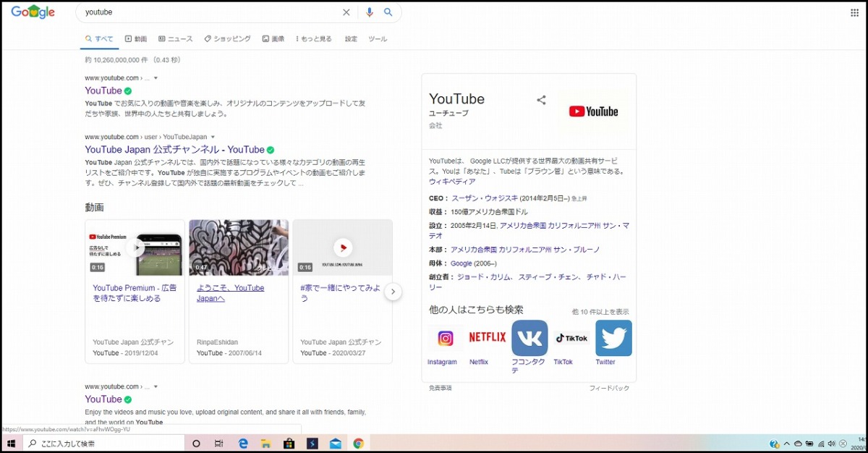Open the Google apps grid icon

[x=854, y=12]
